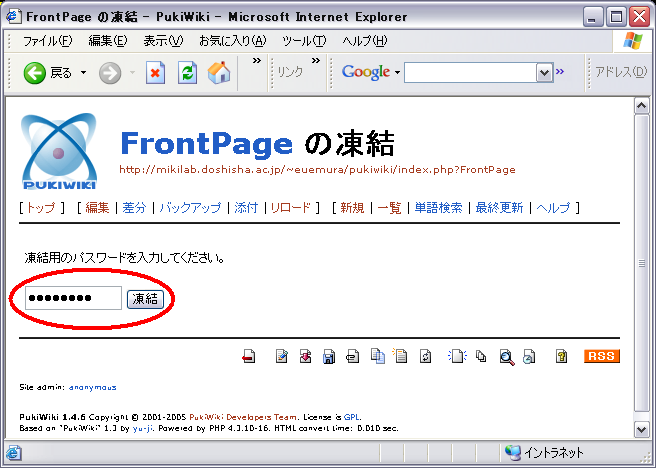This screenshot has width=656, height=468.
Task: Open the ツール(T) menu
Action: [x=304, y=41]
